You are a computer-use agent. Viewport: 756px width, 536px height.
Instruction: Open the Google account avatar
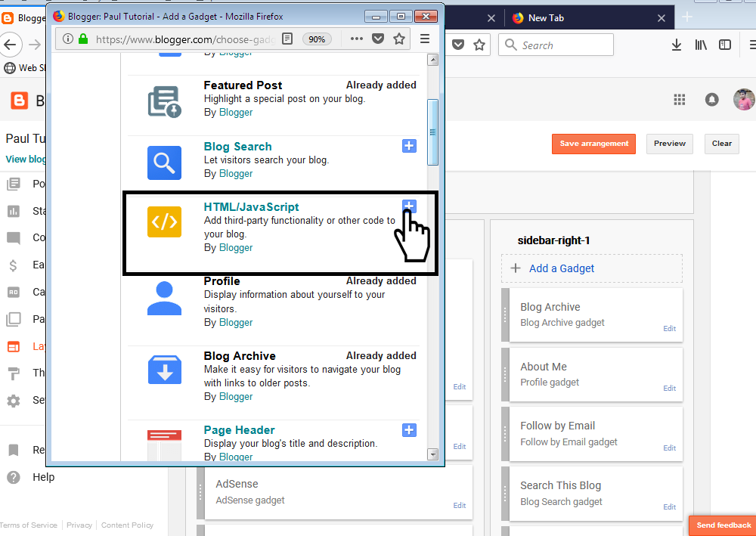[x=744, y=99]
